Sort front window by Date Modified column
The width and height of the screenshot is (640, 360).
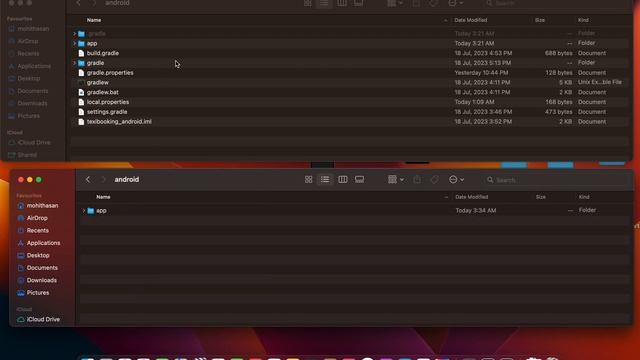[471, 197]
